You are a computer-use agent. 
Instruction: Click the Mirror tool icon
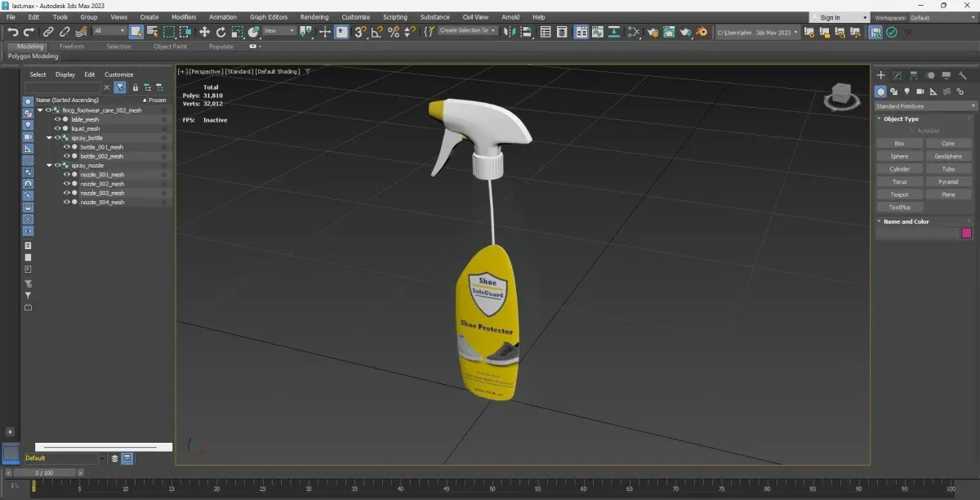coord(510,32)
